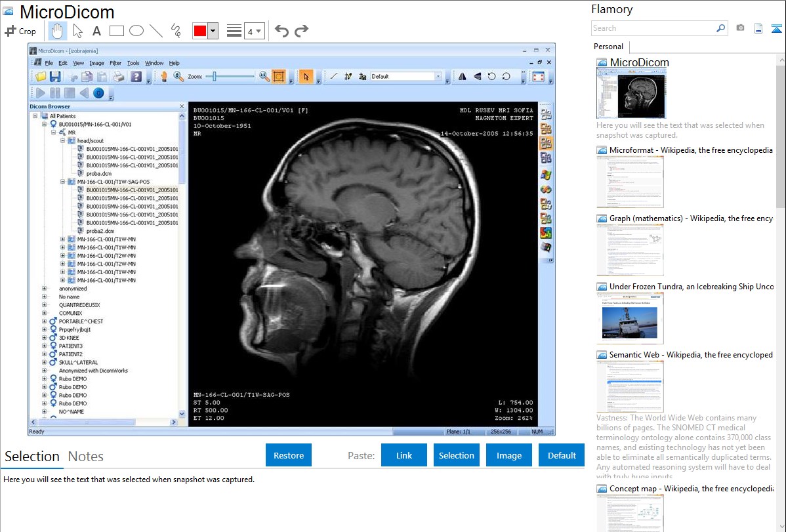Screen dimensions: 786x532
Task: Select the Crop tool
Action: coord(20,31)
